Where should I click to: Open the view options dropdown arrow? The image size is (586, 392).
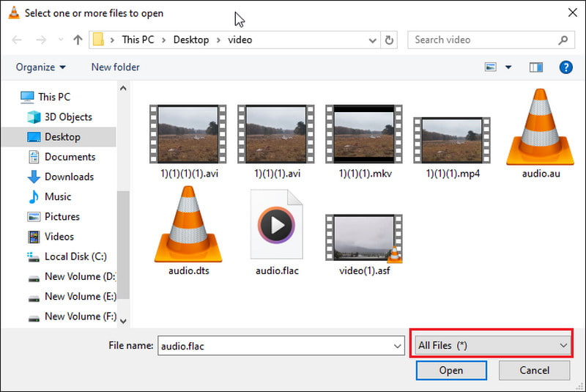[508, 67]
